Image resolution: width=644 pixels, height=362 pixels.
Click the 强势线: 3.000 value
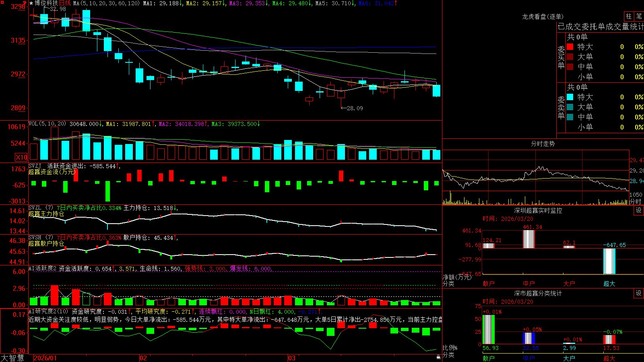pos(205,269)
